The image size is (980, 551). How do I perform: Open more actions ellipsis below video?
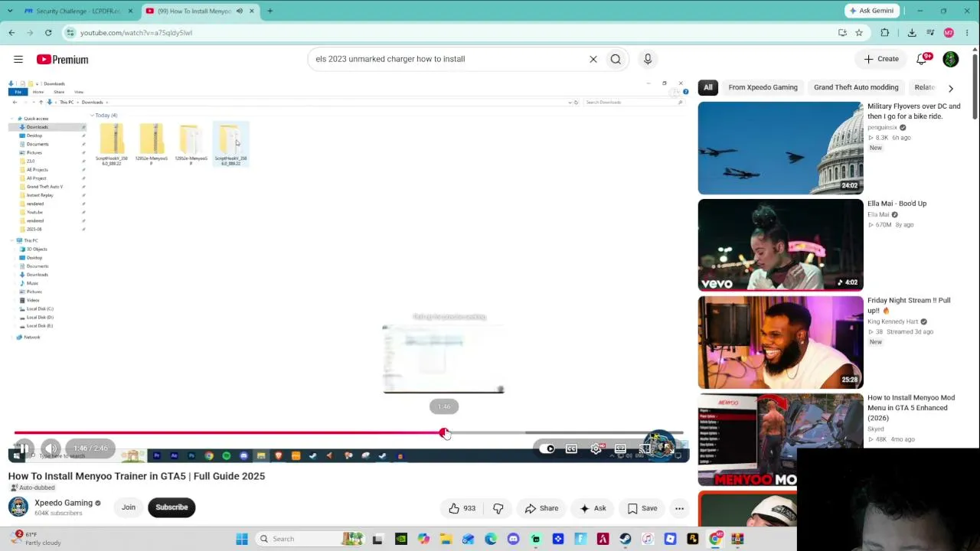[679, 508]
